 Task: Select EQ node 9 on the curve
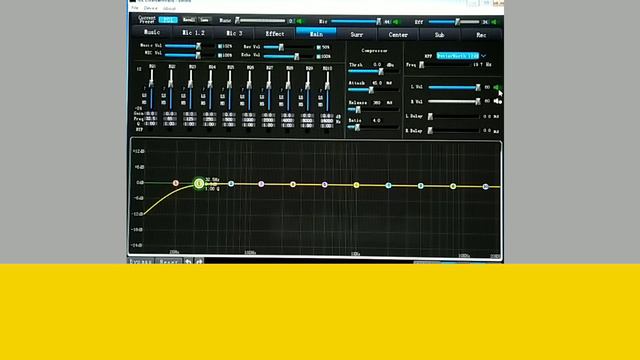click(x=453, y=187)
